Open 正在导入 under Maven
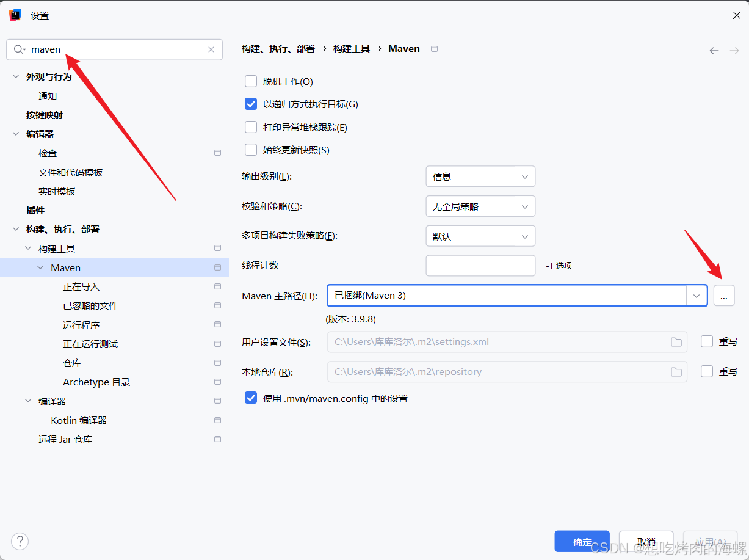 pyautogui.click(x=81, y=286)
